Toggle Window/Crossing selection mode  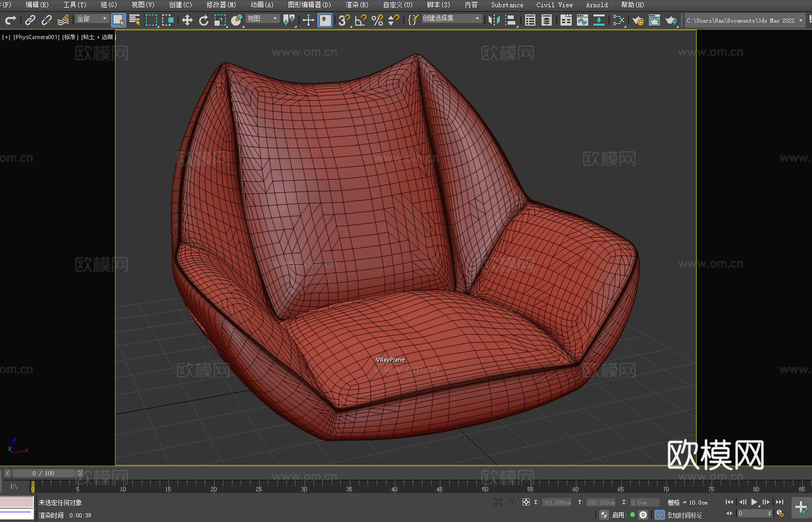point(168,20)
